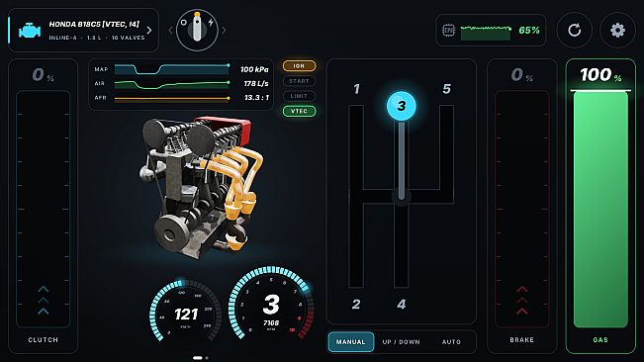
Task: Turn ignition key right with the right arrow
Action: tap(224, 30)
